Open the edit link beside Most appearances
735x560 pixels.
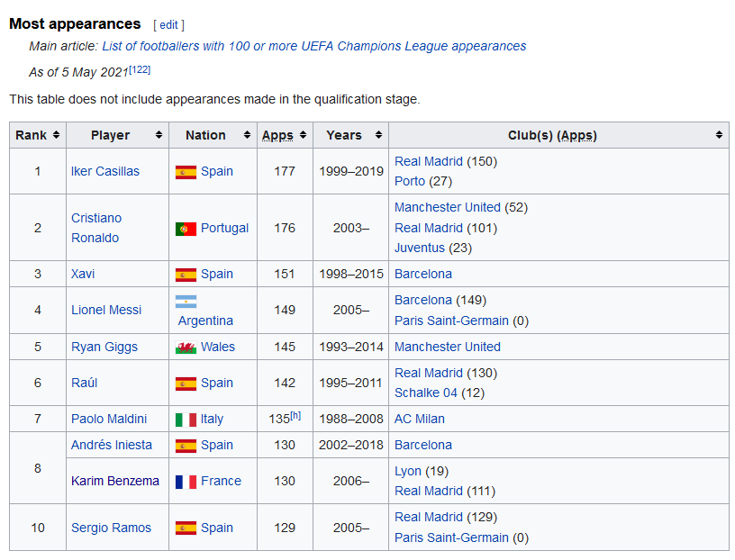[x=168, y=25]
